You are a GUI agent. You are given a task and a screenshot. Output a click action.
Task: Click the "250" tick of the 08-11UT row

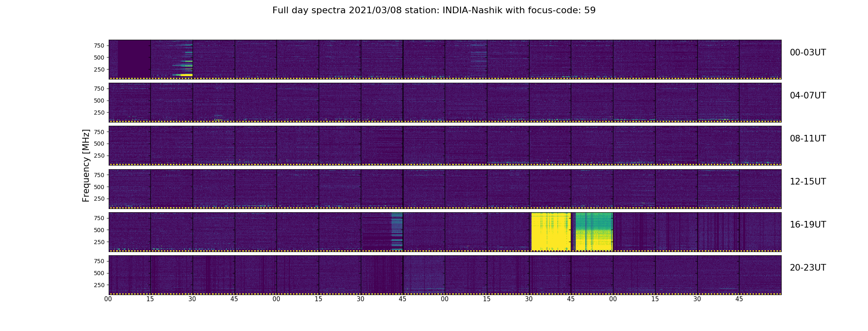99,156
